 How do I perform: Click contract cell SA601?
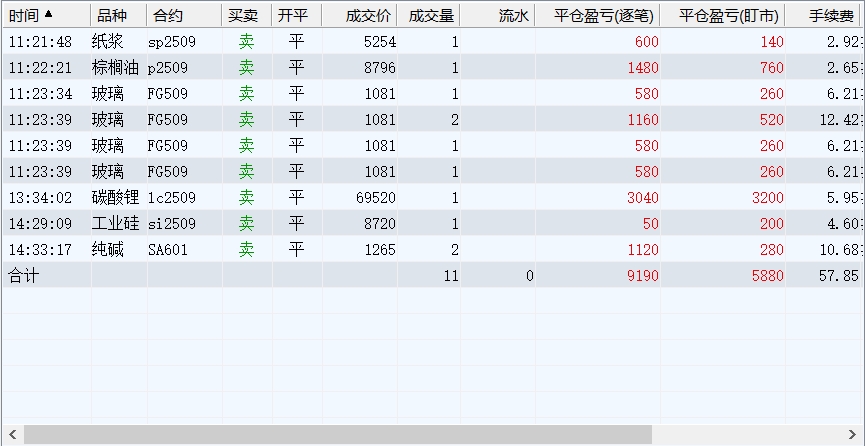(x=168, y=249)
